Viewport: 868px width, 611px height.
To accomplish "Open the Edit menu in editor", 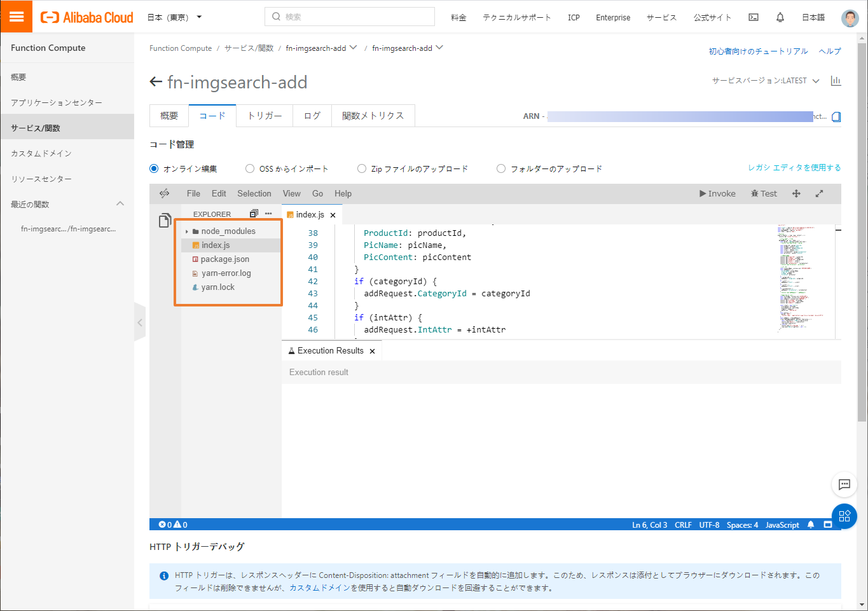I will tap(219, 193).
